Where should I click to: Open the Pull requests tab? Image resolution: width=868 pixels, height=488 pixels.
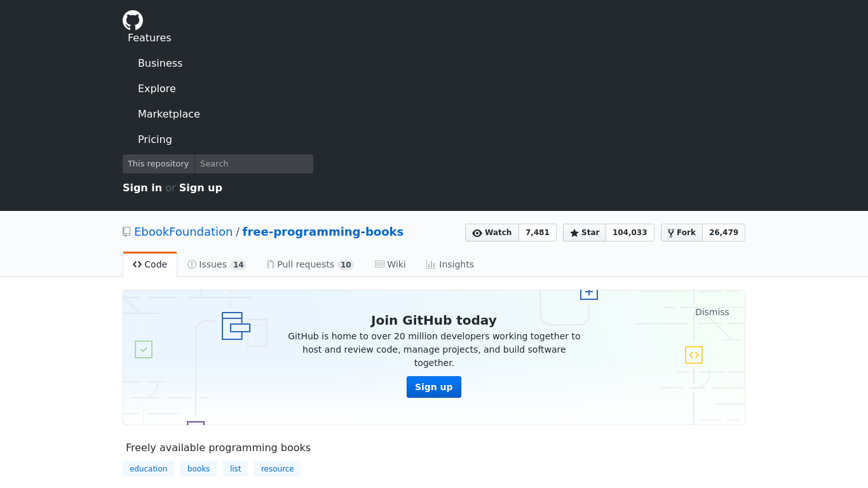pyautogui.click(x=309, y=264)
